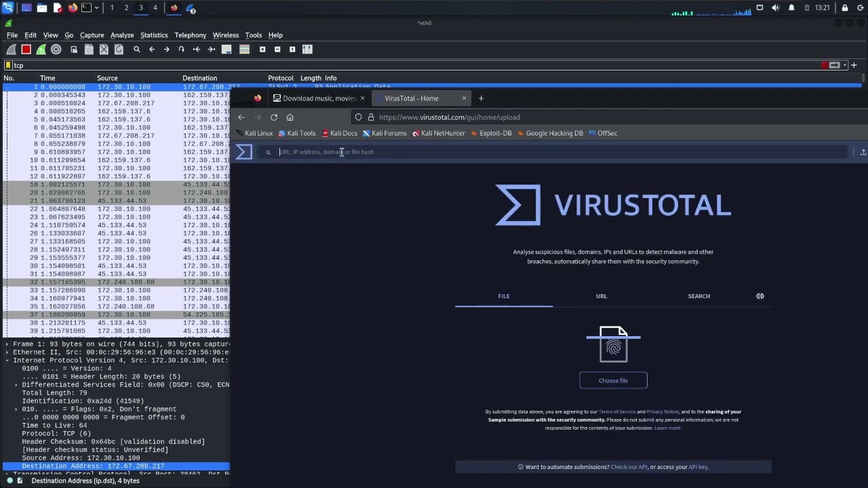Start a new Wireshark capture (shark fin)
Viewport: 868px width, 488px height.
click(x=11, y=49)
